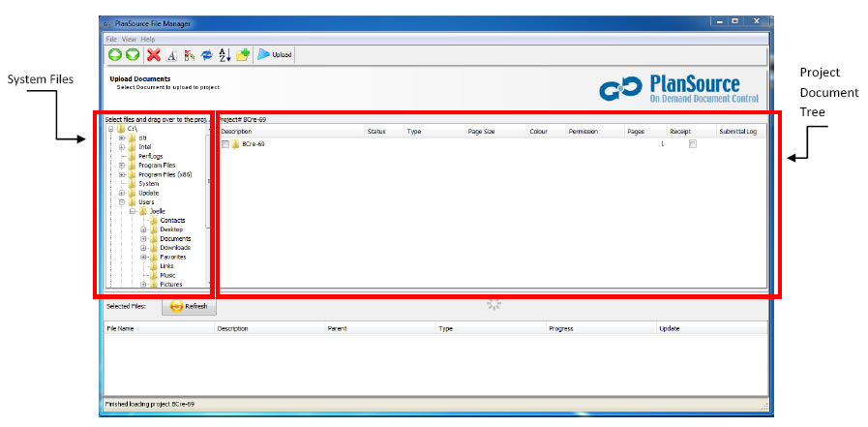Click the Submittal Log column header
868x427 pixels.
[740, 132]
